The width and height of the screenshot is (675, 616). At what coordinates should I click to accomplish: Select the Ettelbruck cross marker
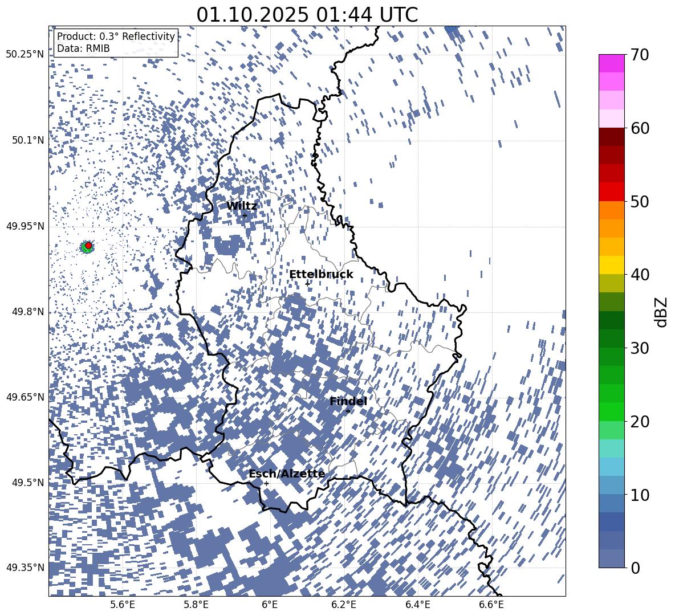click(x=307, y=284)
